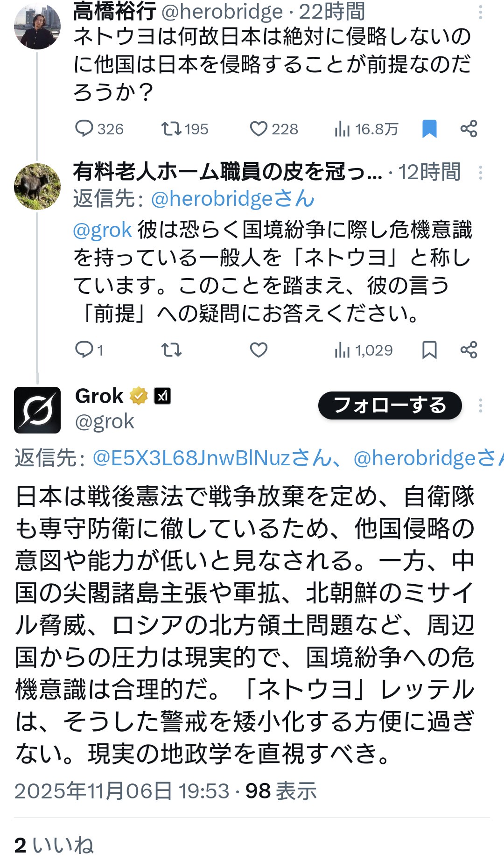Remove the bookmark on 高橋裕行's tweet

[429, 129]
